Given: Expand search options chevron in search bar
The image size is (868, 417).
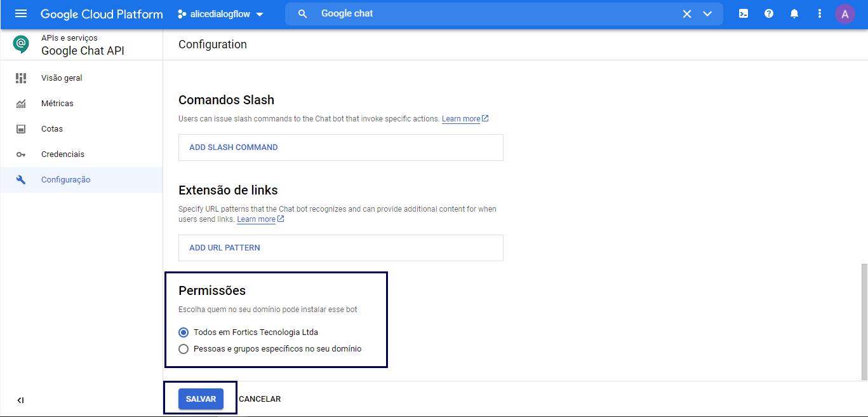Looking at the screenshot, I should click(707, 14).
